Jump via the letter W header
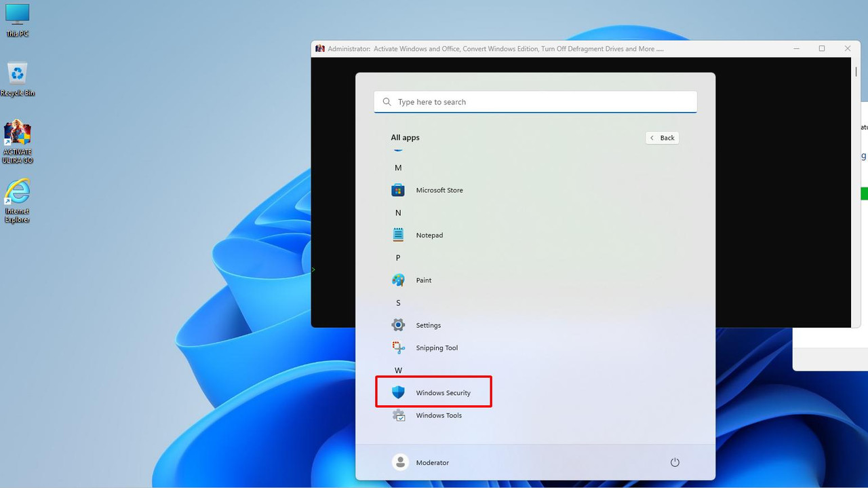The height and width of the screenshot is (488, 868). pos(398,371)
